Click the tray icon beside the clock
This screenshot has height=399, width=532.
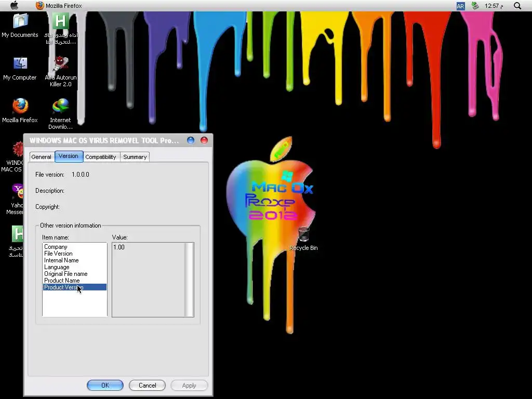click(x=475, y=6)
